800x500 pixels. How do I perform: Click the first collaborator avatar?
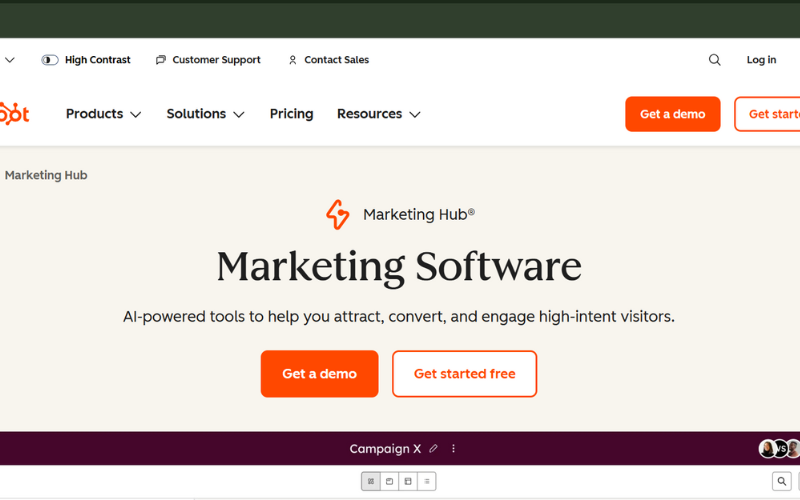coord(767,448)
